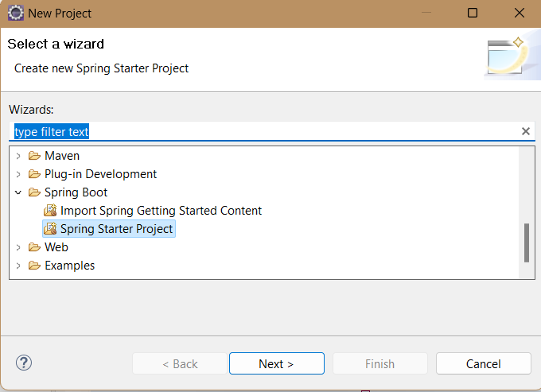Expand the Examples category arrow
Viewport: 541px width, 392px height.
(18, 266)
